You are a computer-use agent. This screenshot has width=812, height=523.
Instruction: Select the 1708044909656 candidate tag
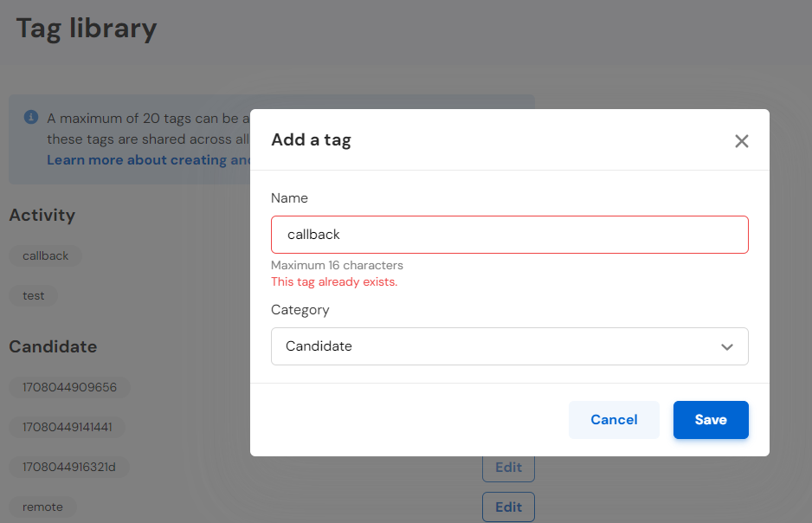pos(69,387)
